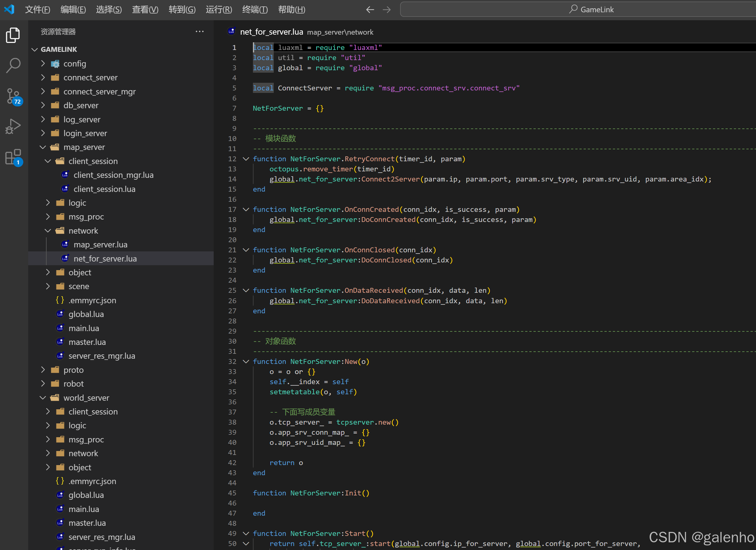Click the GameLink command center search box

591,10
